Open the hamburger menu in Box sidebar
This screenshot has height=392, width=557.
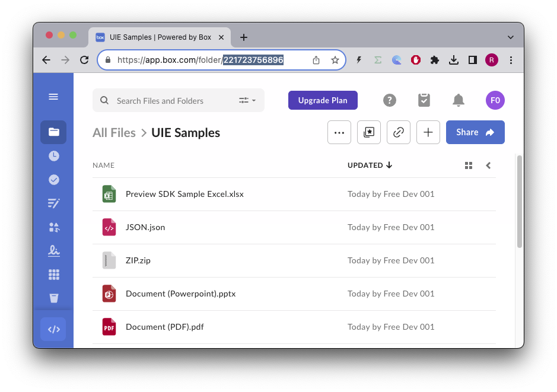point(53,97)
